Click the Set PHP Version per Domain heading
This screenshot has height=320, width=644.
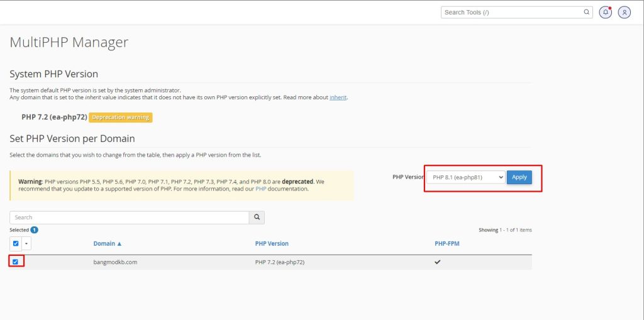tap(72, 139)
